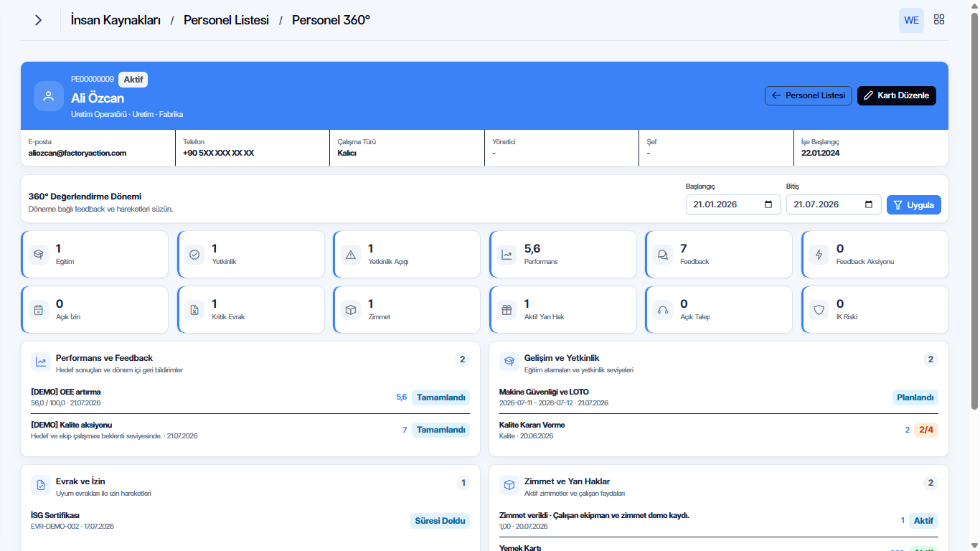Click the Kritik Evrak document icon

pos(194,310)
